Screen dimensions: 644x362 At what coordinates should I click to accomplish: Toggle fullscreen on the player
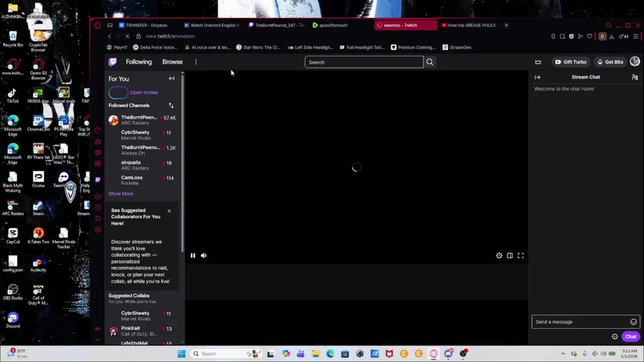click(x=521, y=255)
